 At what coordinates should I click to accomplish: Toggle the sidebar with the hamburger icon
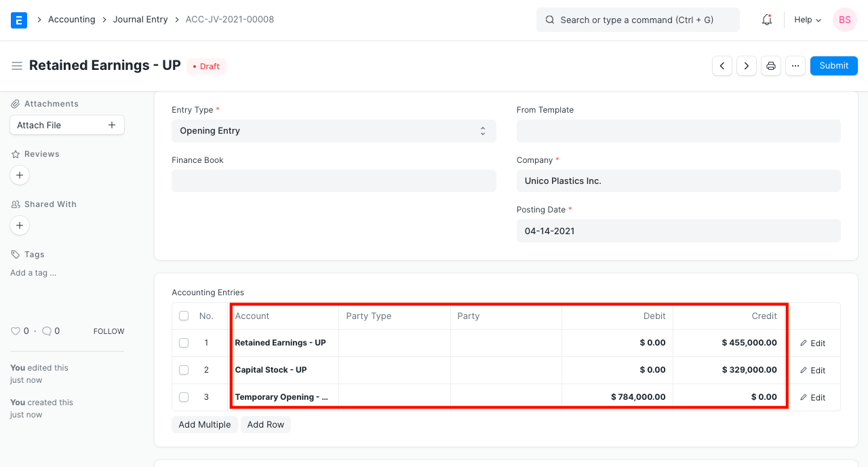coord(17,65)
